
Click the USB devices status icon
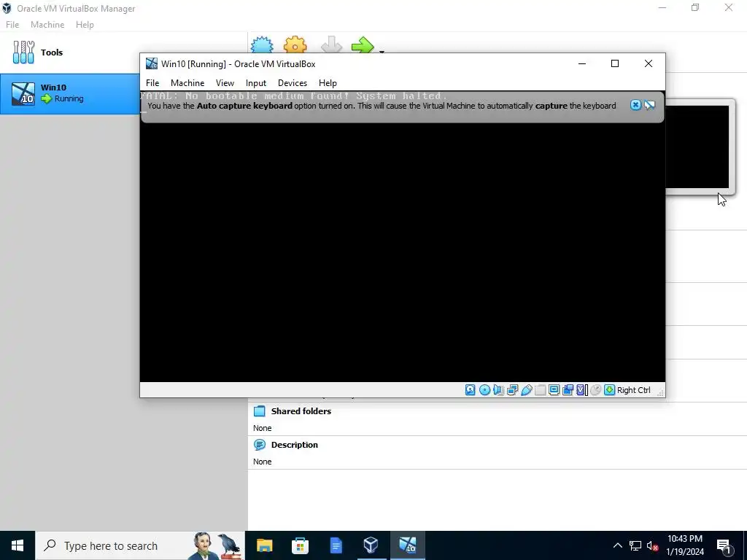click(527, 390)
